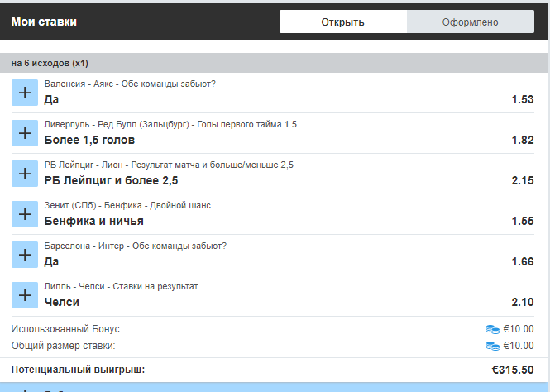The width and height of the screenshot is (550, 392).
Task: Click 'Лилль - Челси - Ставки на результат' text
Action: point(121,286)
